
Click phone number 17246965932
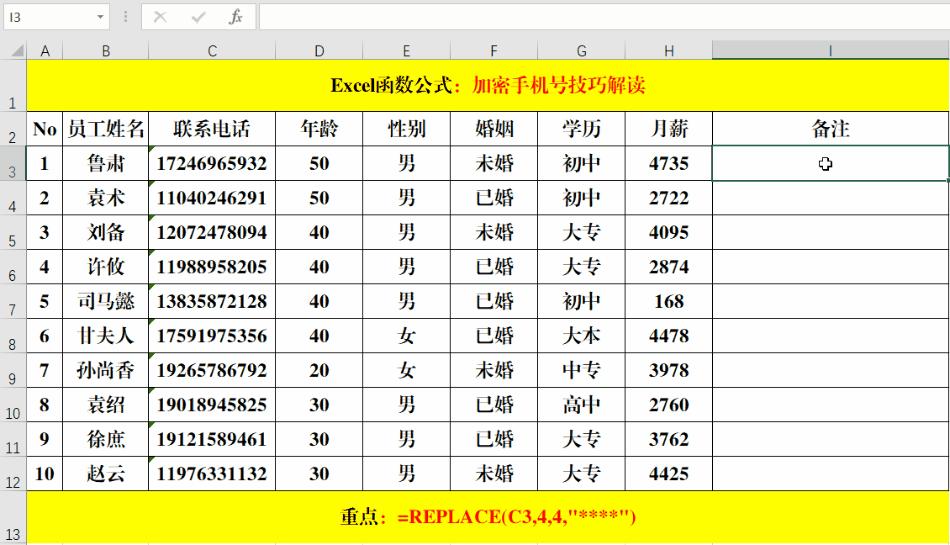pos(212,164)
